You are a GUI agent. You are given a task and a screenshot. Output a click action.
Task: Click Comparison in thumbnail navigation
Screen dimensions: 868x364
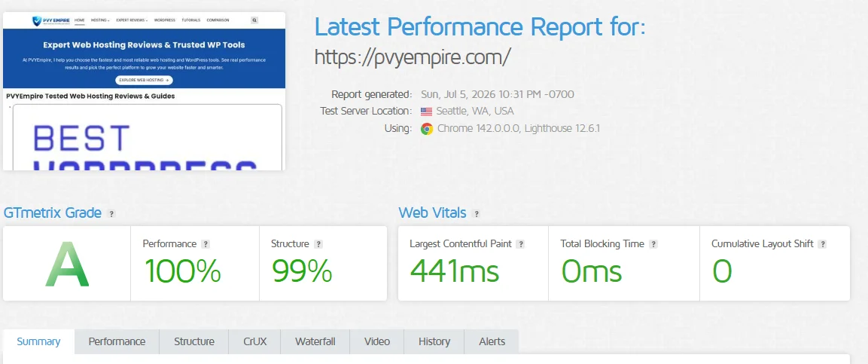pos(218,20)
